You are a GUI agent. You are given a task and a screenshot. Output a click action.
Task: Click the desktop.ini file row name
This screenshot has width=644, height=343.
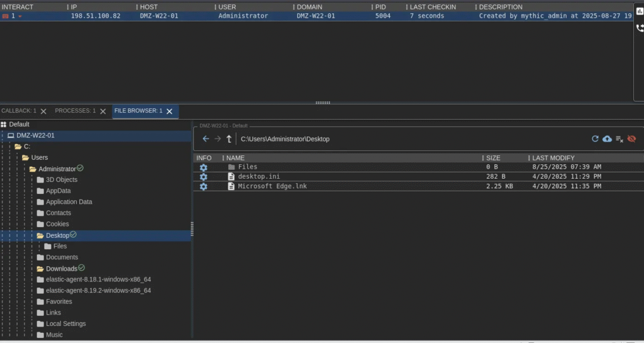coord(259,176)
